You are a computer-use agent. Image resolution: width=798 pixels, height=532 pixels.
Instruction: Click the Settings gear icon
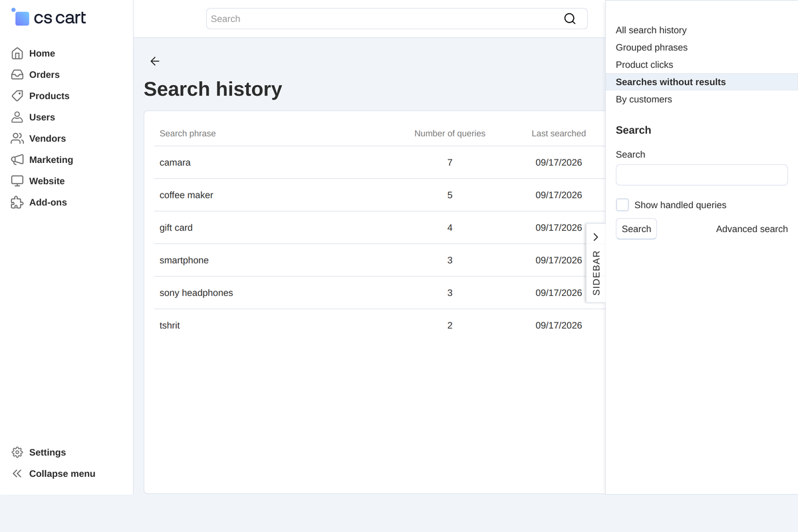point(17,452)
